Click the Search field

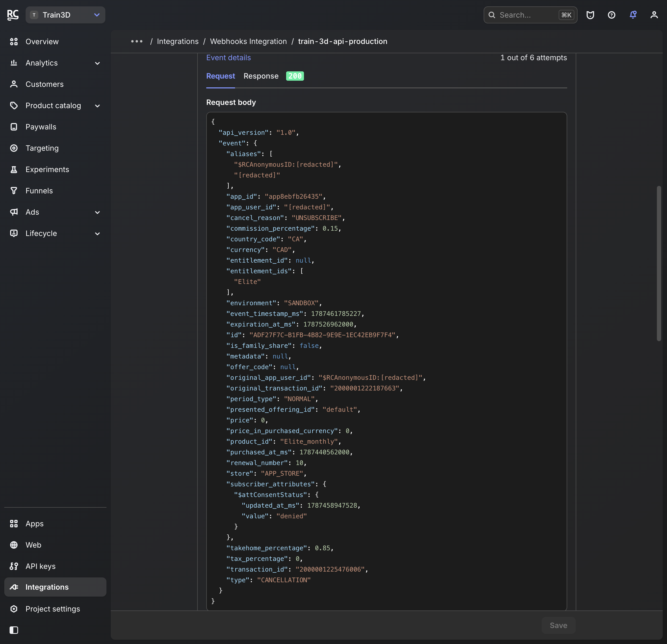tap(530, 15)
